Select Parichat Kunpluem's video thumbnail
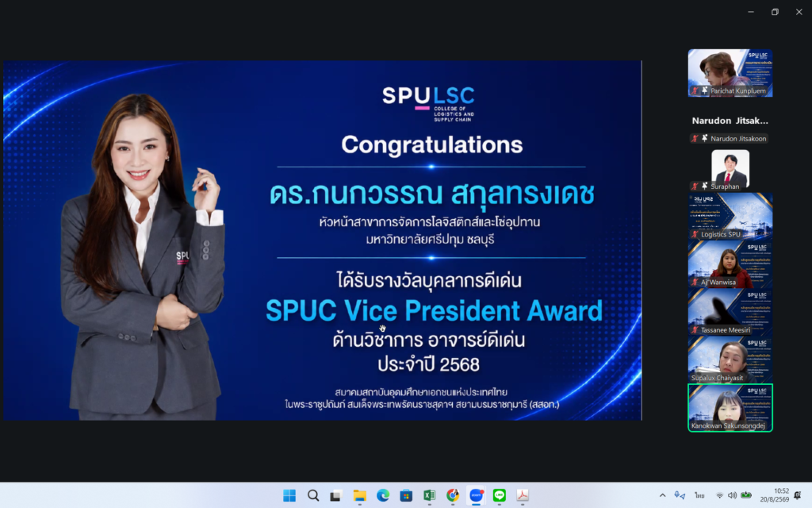This screenshot has height=508, width=812. point(730,73)
